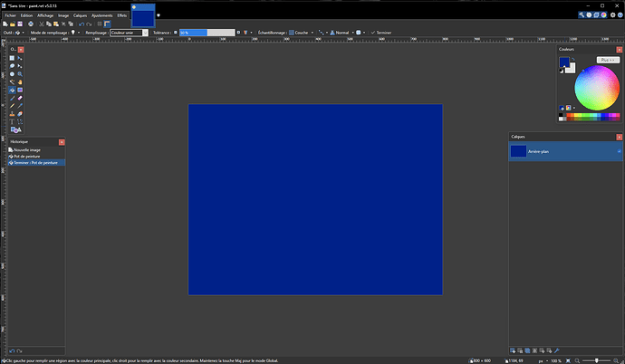Click the Open file folder icon

(x=13, y=24)
